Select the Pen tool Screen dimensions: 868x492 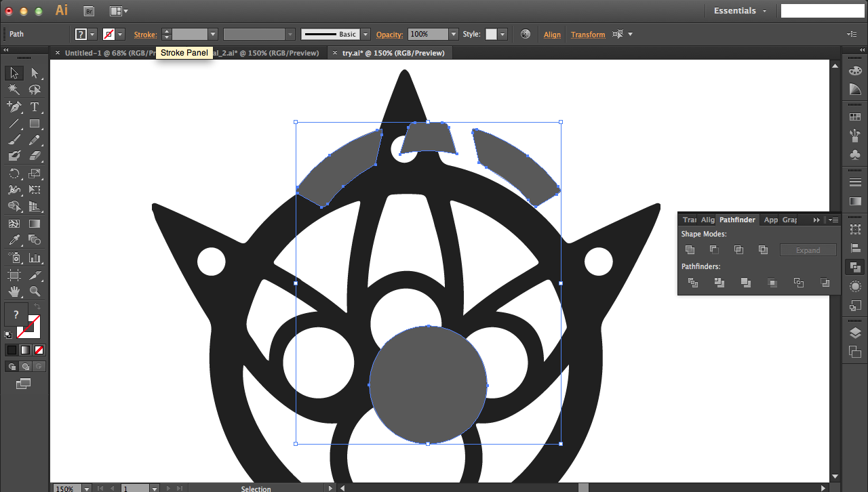pyautogui.click(x=14, y=107)
